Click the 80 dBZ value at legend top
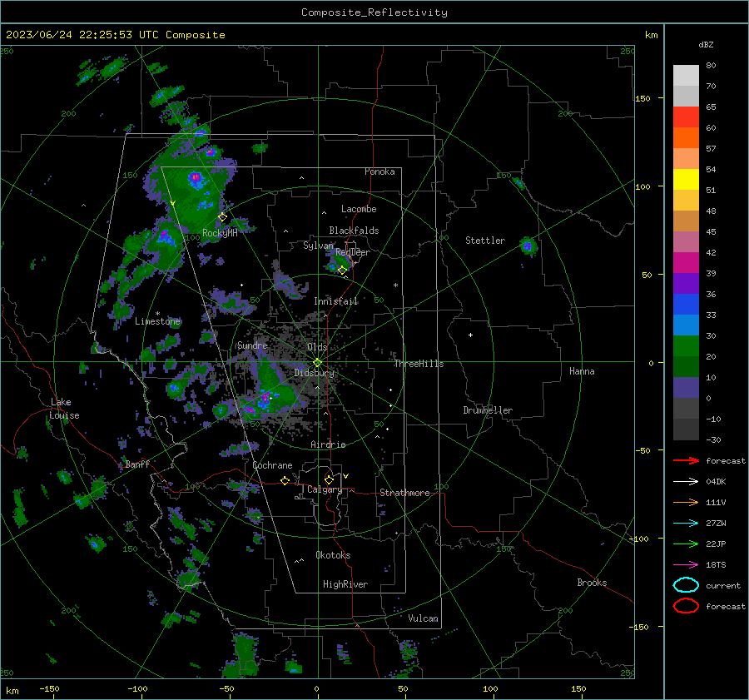The height and width of the screenshot is (700, 749). 711,66
